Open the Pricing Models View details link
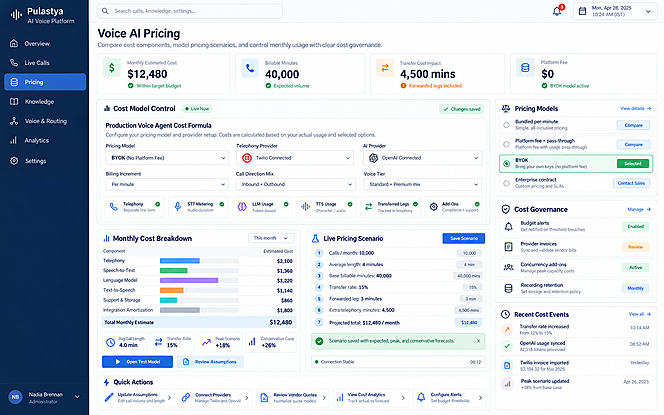 [x=635, y=109]
